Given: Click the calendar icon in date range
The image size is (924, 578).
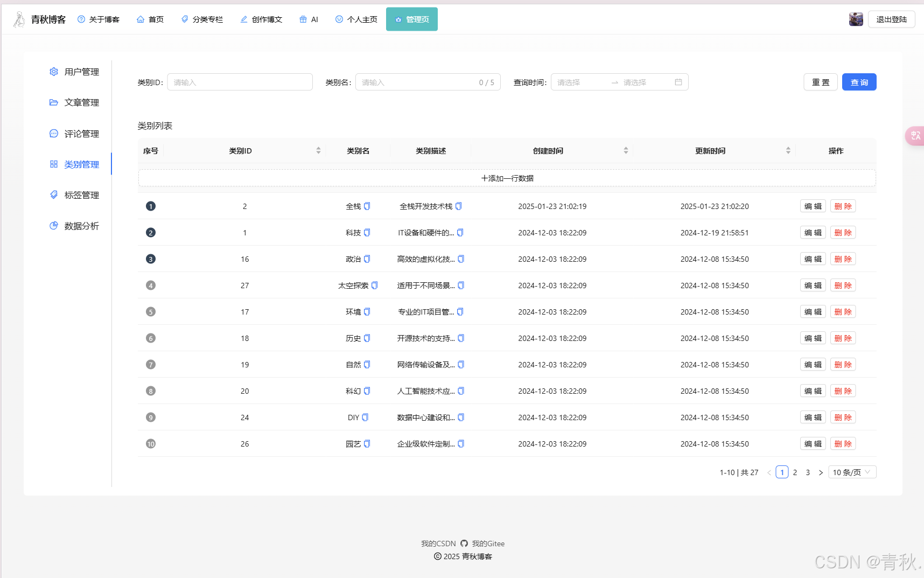Looking at the screenshot, I should pos(678,82).
